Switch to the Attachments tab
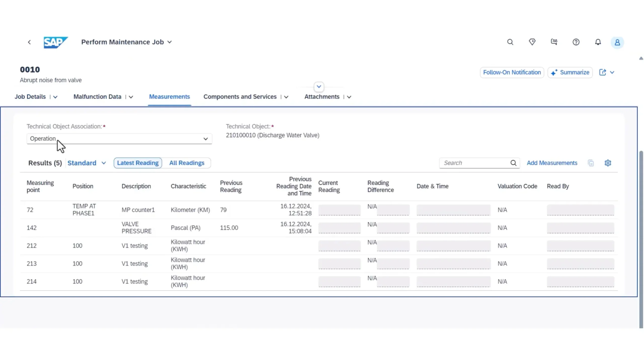 point(322,97)
